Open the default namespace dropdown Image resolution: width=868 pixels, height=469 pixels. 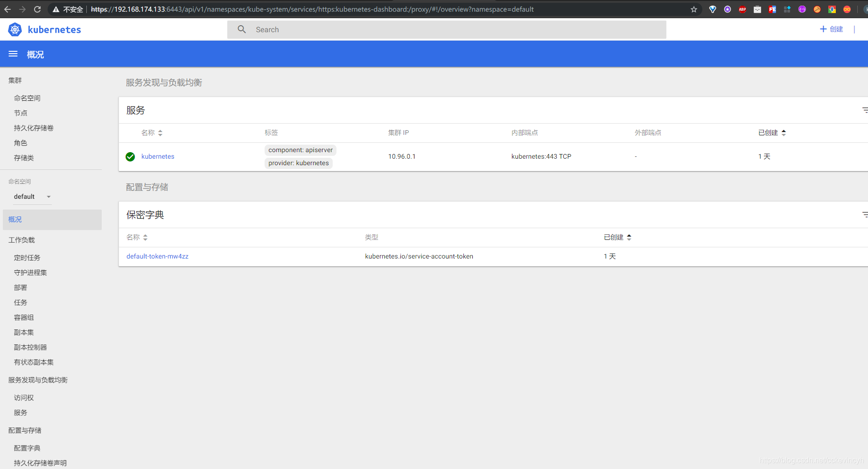pos(32,196)
